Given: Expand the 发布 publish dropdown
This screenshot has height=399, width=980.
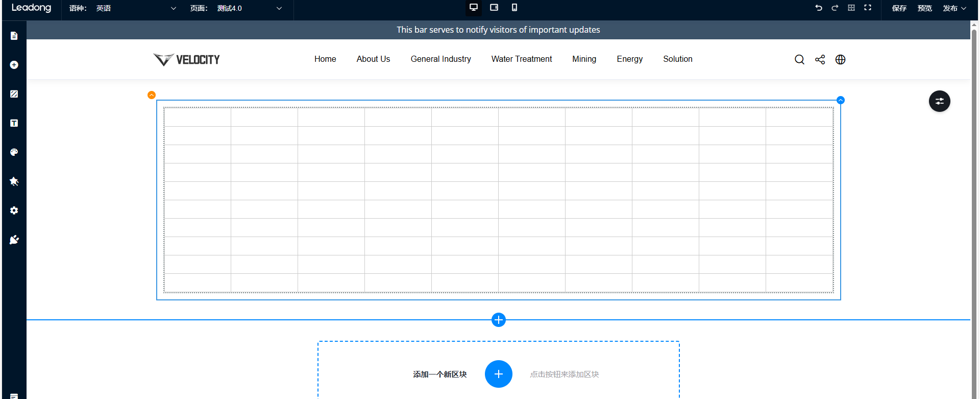Looking at the screenshot, I should (954, 9).
